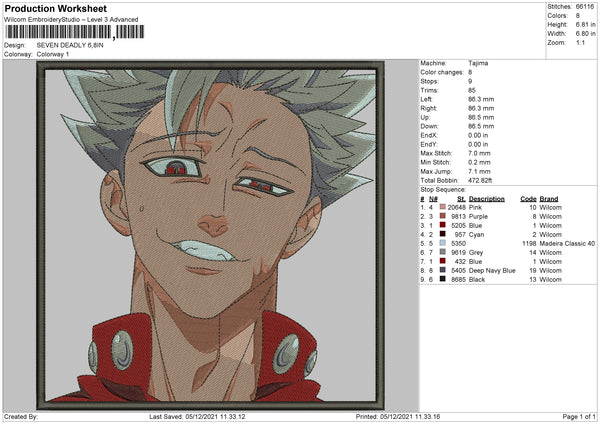Click the embroidery design preview image
The height and width of the screenshot is (424, 600).
(210, 235)
